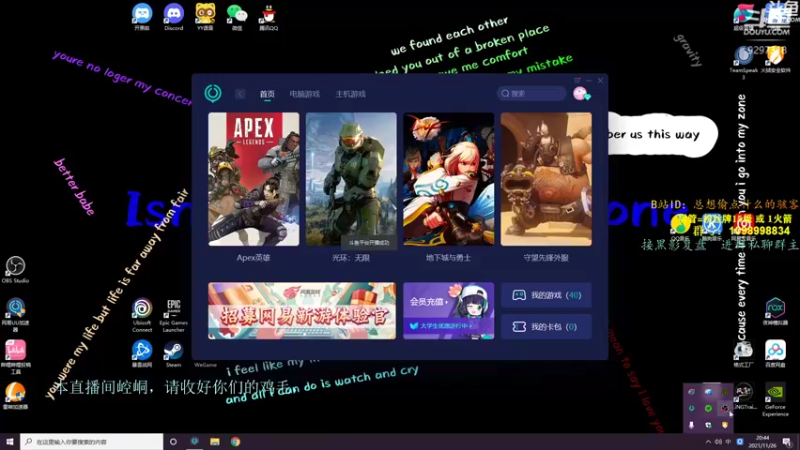800x450 pixels.
Task: Open the Baidu Netdisk desktop icon
Action: [x=775, y=354]
